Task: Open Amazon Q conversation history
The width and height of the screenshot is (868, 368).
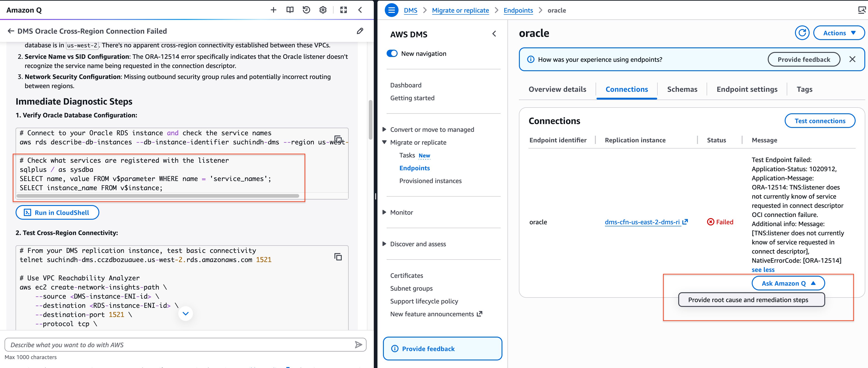Action: pos(306,10)
